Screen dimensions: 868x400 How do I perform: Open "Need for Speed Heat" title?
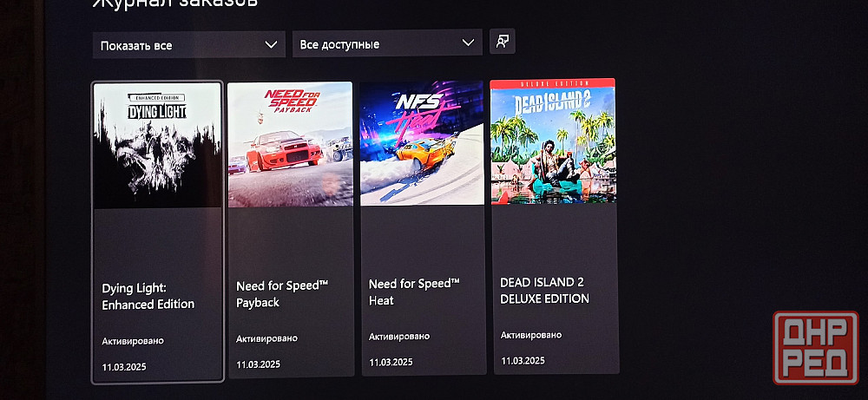tap(413, 292)
